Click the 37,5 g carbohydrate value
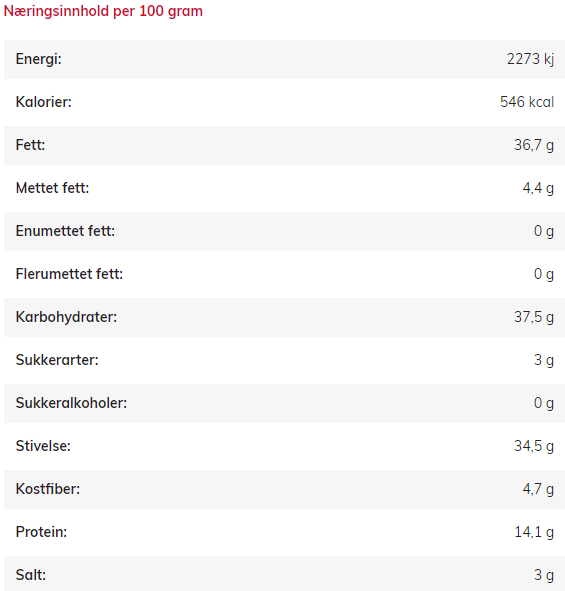565x591 pixels. pyautogui.click(x=534, y=317)
